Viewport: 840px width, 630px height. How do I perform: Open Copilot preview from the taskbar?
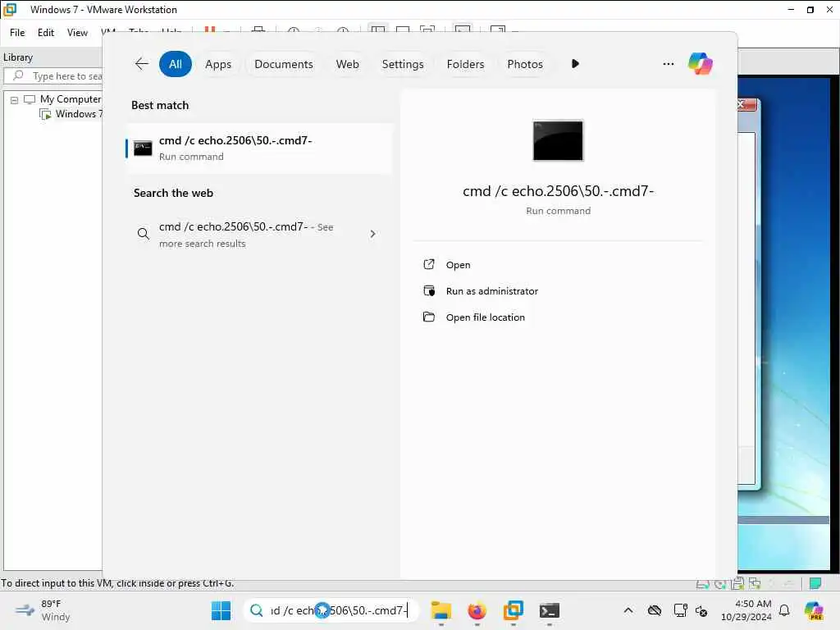[814, 610]
